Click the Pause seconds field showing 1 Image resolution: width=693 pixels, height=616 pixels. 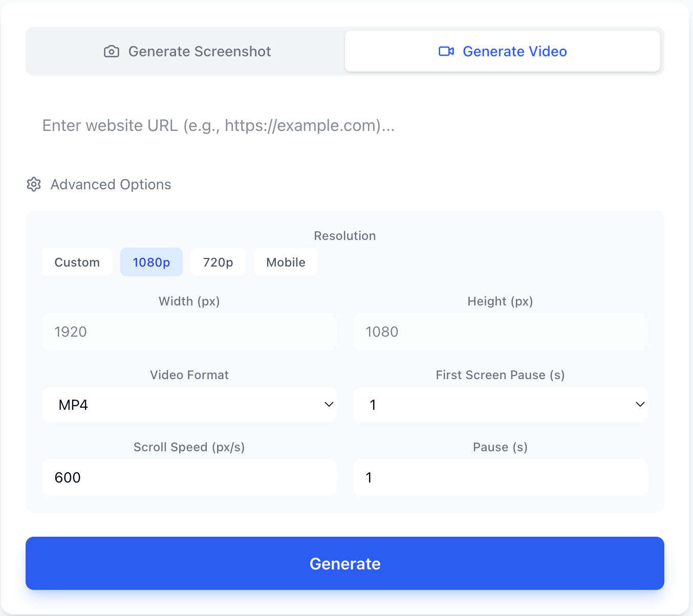point(500,477)
